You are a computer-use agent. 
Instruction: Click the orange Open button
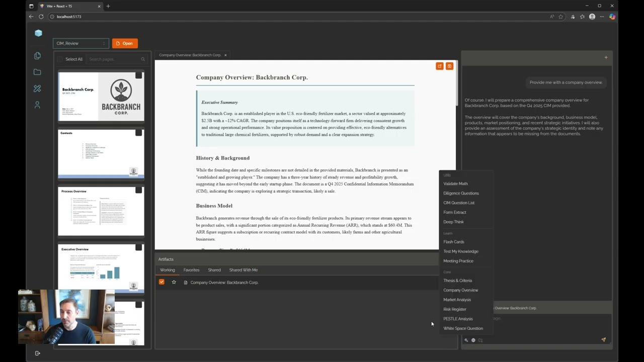[125, 43]
